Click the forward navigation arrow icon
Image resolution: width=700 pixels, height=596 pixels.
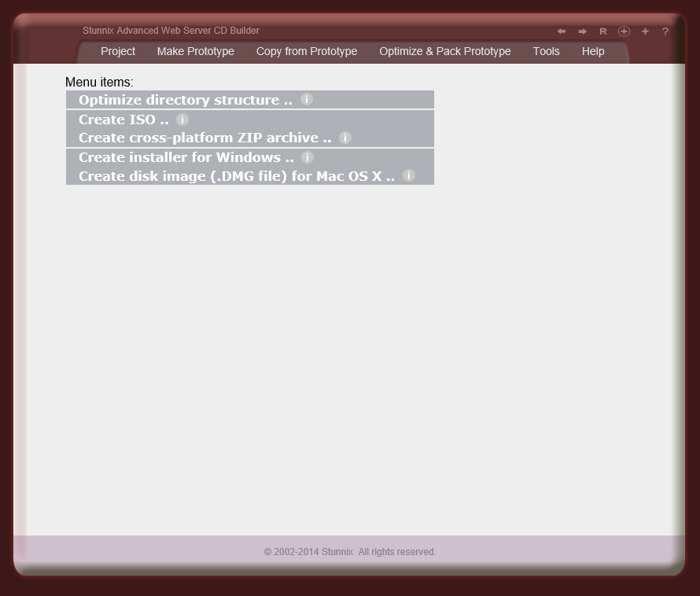(582, 31)
